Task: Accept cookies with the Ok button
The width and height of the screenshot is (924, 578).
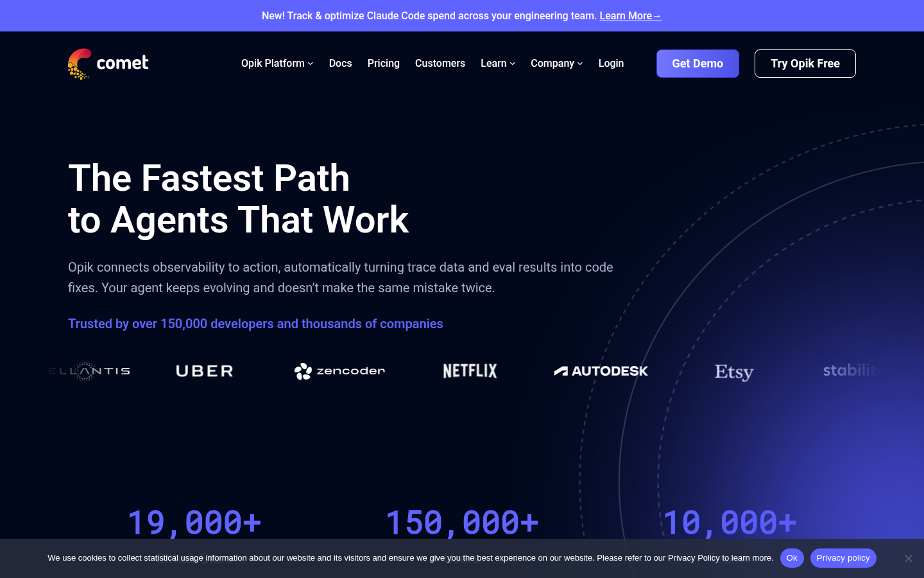Action: click(792, 558)
